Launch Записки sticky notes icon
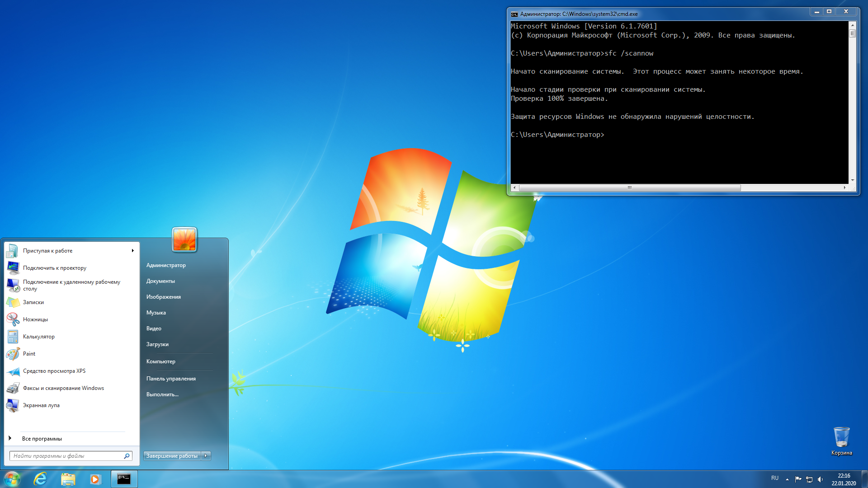Viewport: 868px width, 488px height. coord(13,302)
